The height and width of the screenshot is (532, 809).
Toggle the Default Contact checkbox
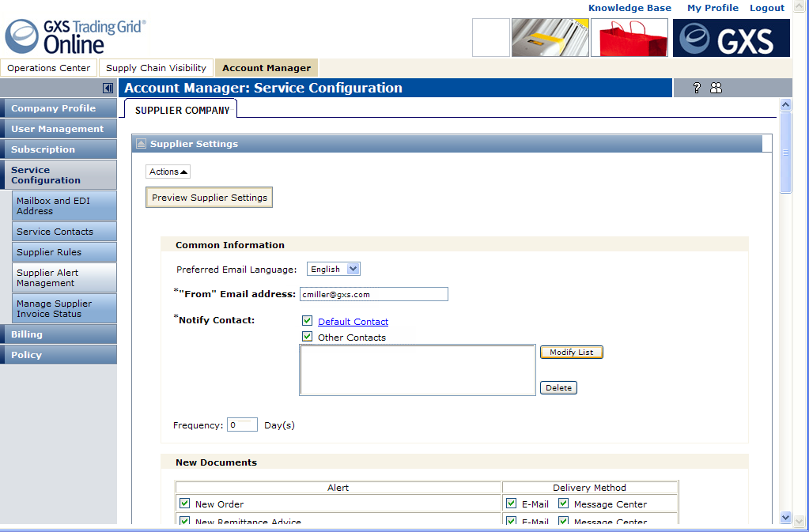pos(307,321)
